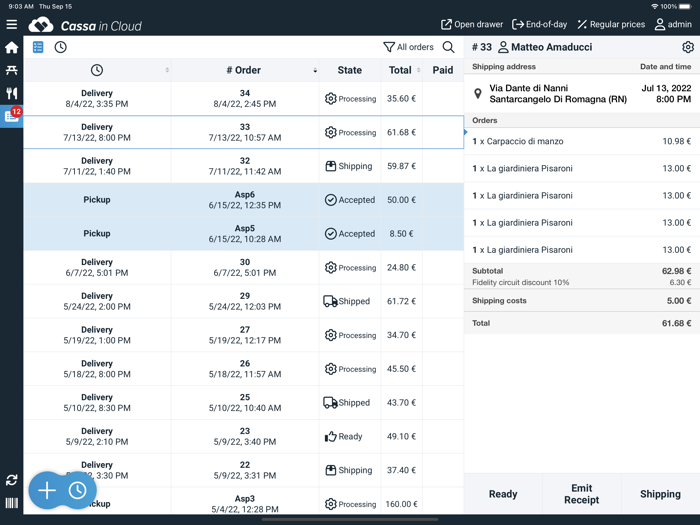
Task: Select order 27 row
Action: [244, 335]
